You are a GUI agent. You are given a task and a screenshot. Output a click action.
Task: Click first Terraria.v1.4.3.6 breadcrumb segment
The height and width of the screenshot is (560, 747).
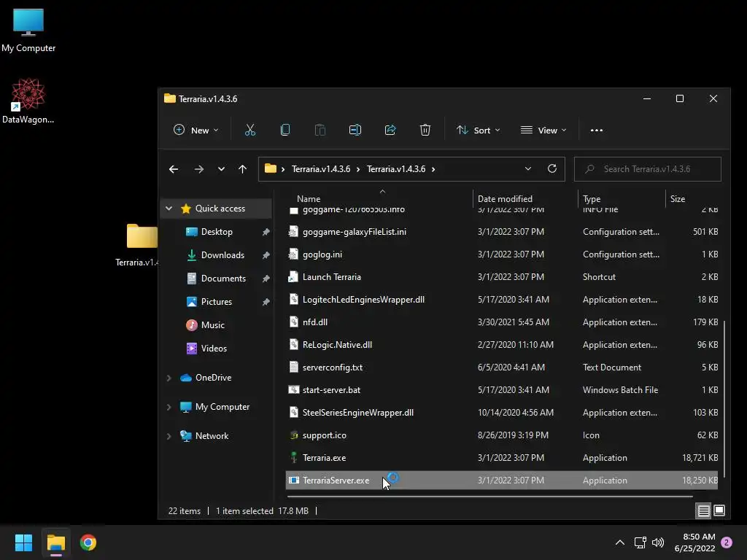(321, 169)
